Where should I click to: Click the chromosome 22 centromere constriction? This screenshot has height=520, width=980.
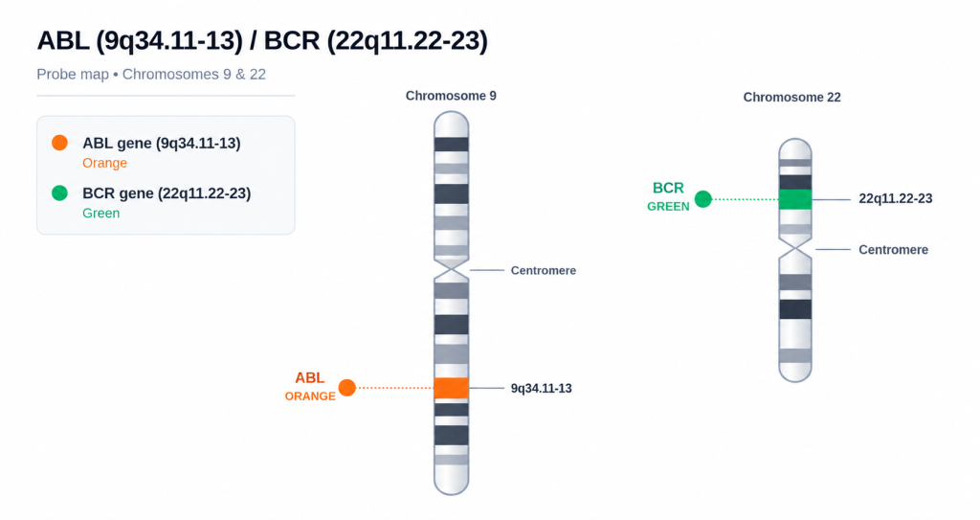(795, 248)
